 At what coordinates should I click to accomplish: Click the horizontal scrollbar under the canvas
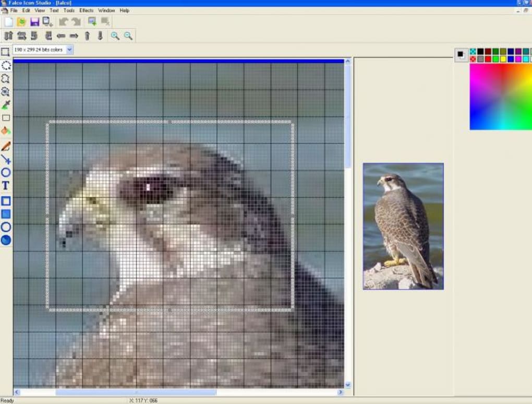[136, 392]
